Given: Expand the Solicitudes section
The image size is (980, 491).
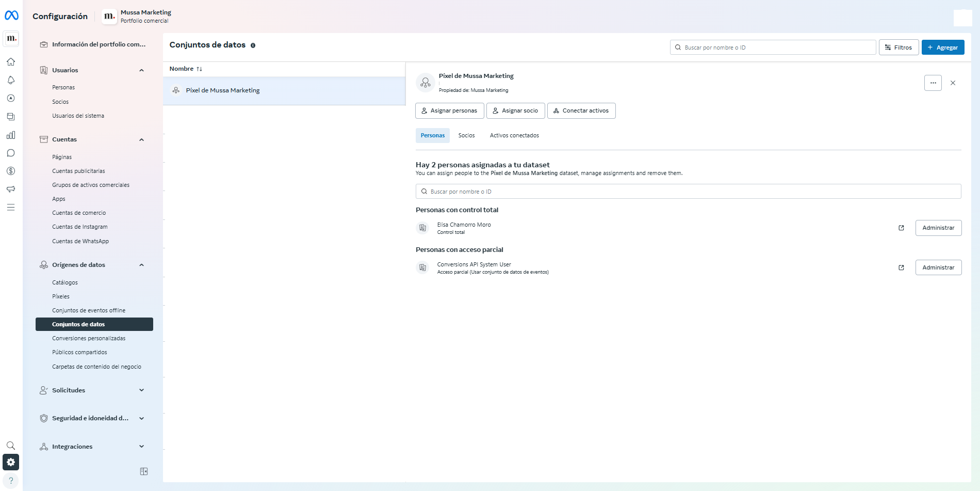Looking at the screenshot, I should (x=142, y=390).
